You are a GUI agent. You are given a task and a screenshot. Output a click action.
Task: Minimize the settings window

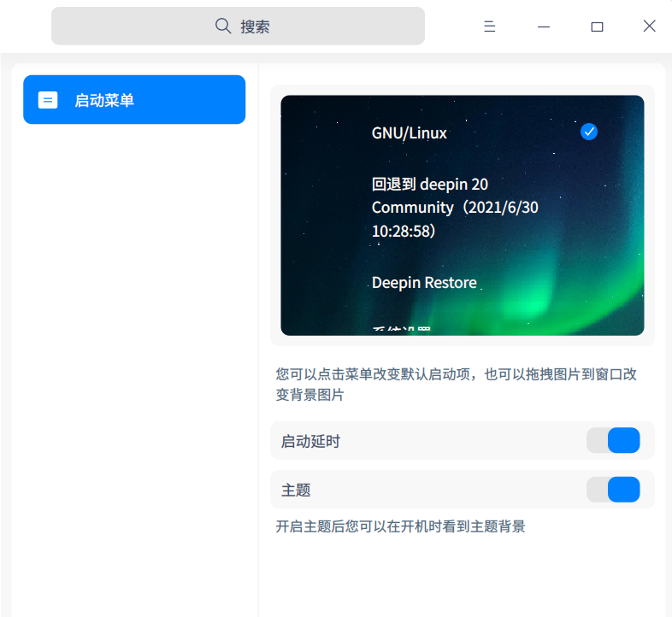point(544,26)
